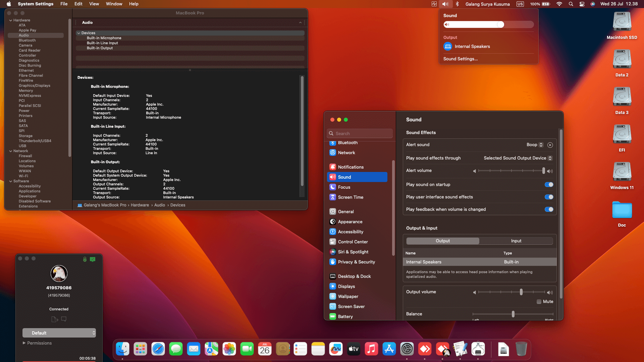644x362 pixels.
Task: Open FaceTime from the Dock
Action: pos(247,349)
